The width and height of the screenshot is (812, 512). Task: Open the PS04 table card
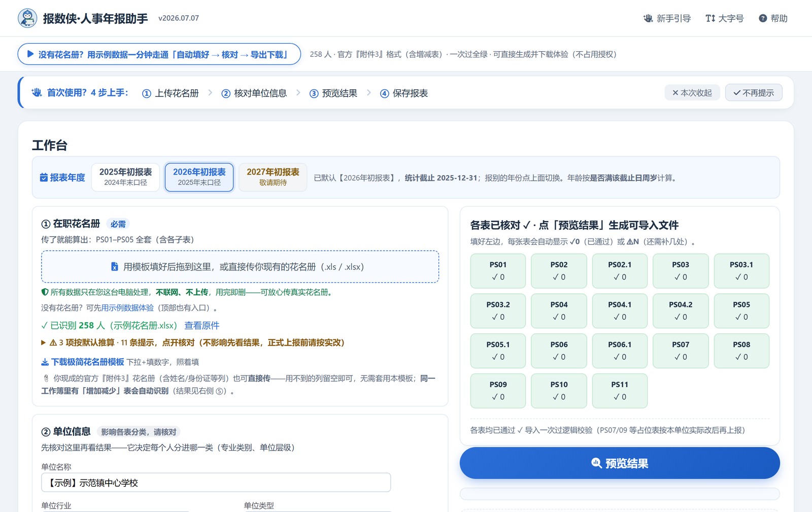click(559, 311)
